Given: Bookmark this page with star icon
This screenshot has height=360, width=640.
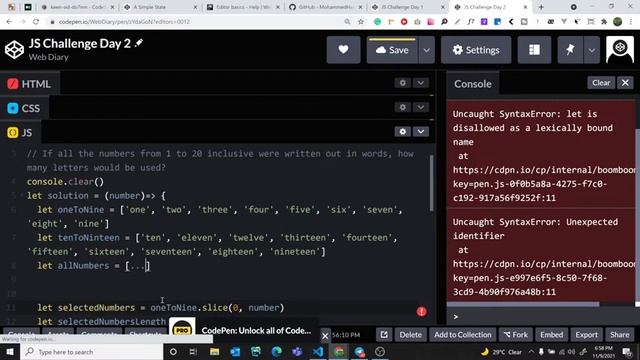Looking at the screenshot, I should [361, 22].
